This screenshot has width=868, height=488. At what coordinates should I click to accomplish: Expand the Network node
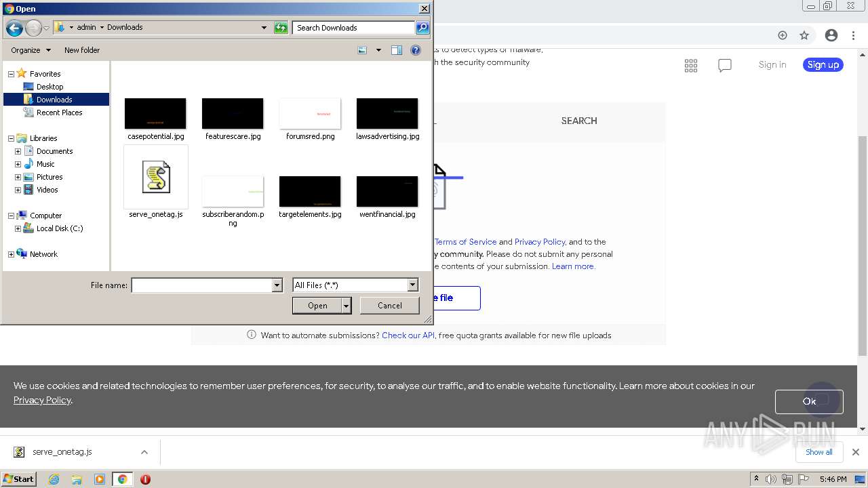click(11, 254)
